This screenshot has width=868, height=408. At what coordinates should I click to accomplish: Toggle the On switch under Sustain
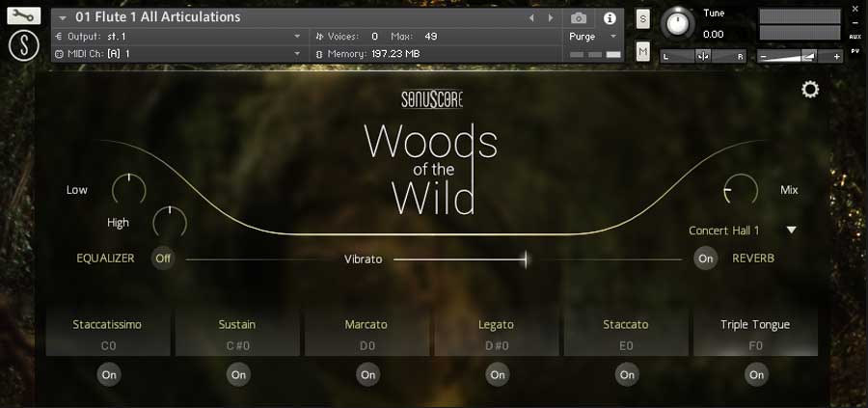point(238,375)
